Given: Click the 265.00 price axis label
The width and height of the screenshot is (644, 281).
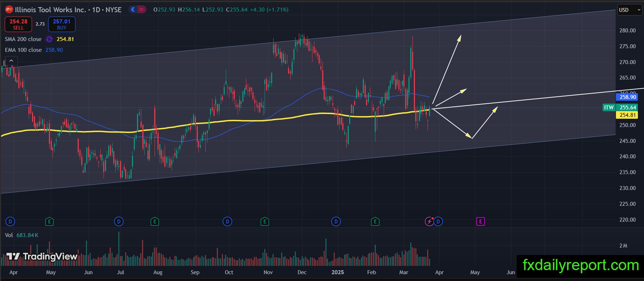Looking at the screenshot, I should pos(627,78).
